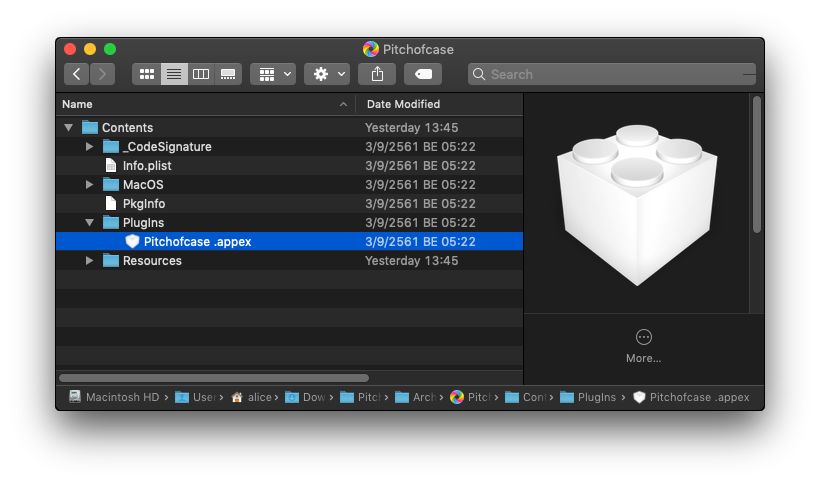Image resolution: width=820 pixels, height=484 pixels.
Task: Click the Share toolbar icon
Action: (377, 74)
